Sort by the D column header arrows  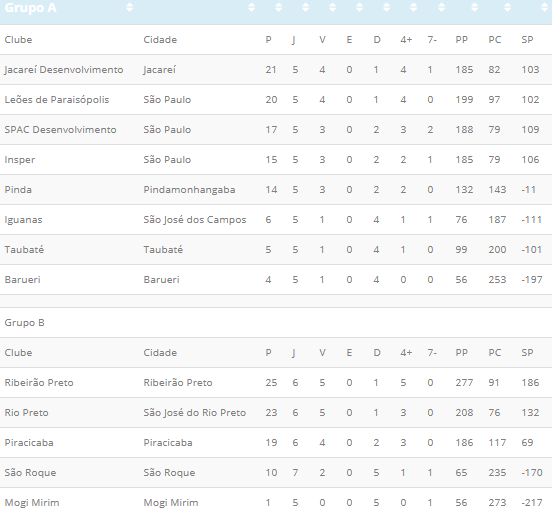[387, 7]
